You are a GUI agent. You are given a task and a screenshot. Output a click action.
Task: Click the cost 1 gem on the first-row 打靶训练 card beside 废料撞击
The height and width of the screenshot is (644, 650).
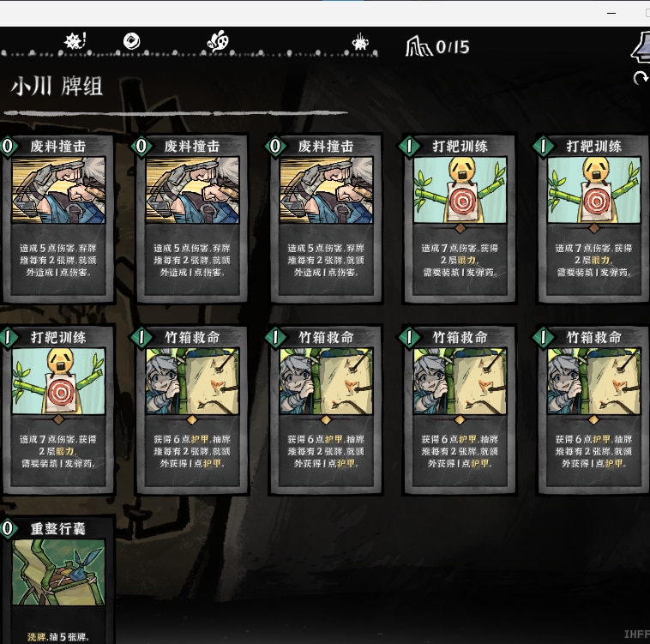409,146
